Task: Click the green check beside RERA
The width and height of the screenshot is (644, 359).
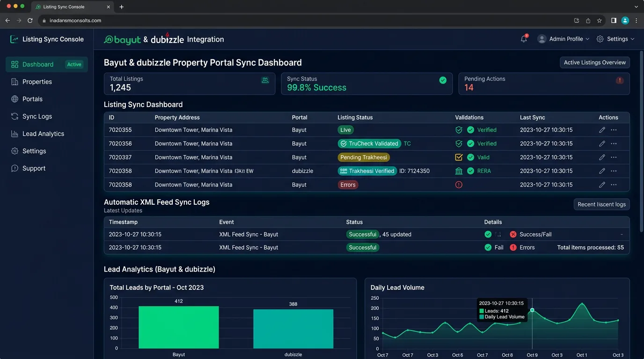Action: pyautogui.click(x=470, y=171)
